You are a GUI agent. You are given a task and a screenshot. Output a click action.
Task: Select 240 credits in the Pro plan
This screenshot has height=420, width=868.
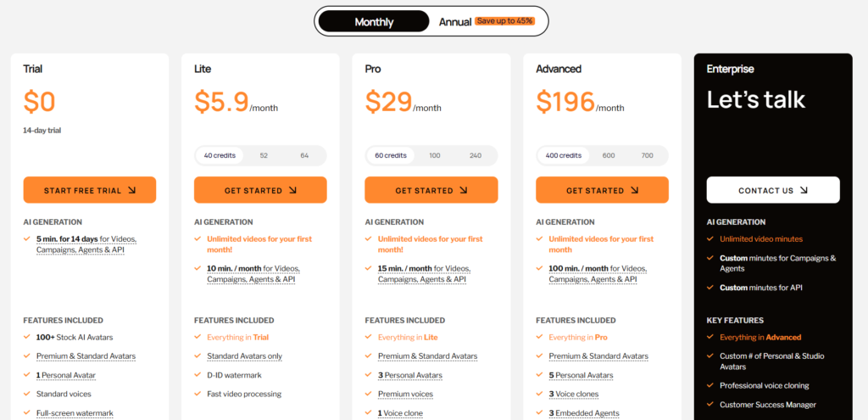click(x=476, y=156)
